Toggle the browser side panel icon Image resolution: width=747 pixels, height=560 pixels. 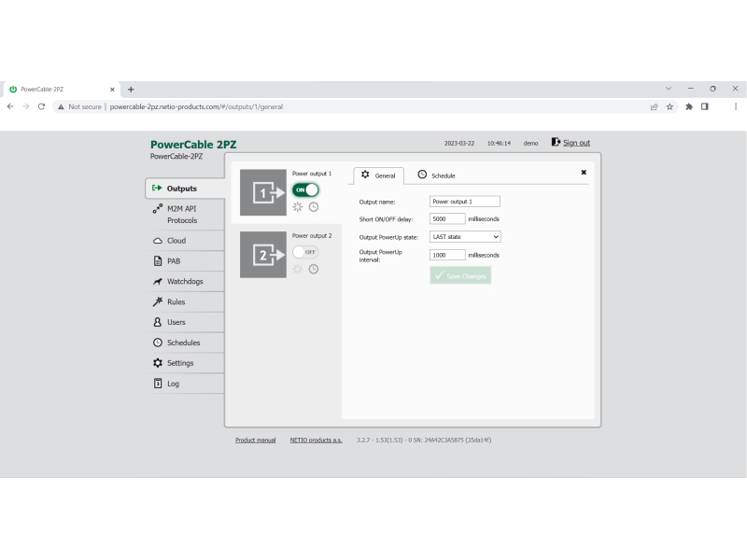point(705,106)
